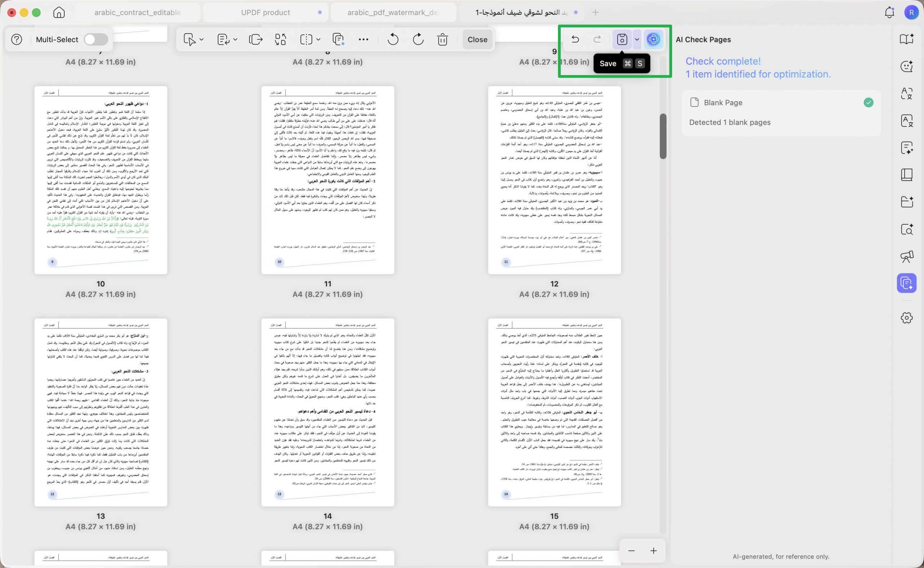The height and width of the screenshot is (568, 924).
Task: Click the 'Check complete!' message
Action: pyautogui.click(x=723, y=61)
